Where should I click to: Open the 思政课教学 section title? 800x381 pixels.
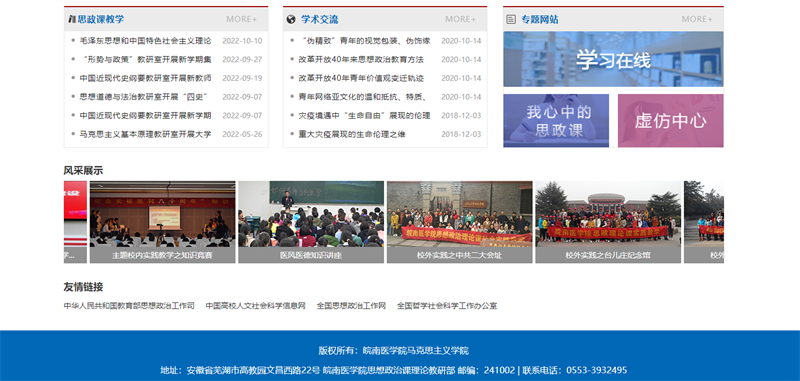tap(101, 19)
